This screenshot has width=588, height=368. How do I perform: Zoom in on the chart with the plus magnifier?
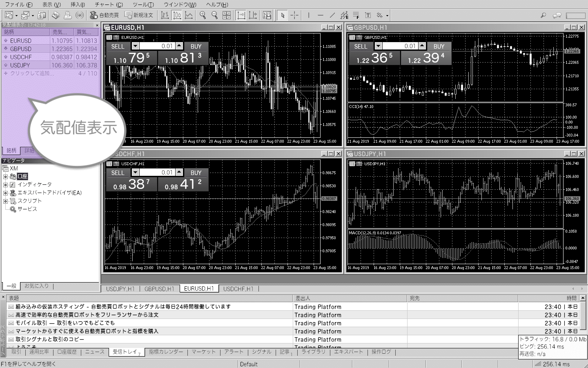pyautogui.click(x=203, y=15)
